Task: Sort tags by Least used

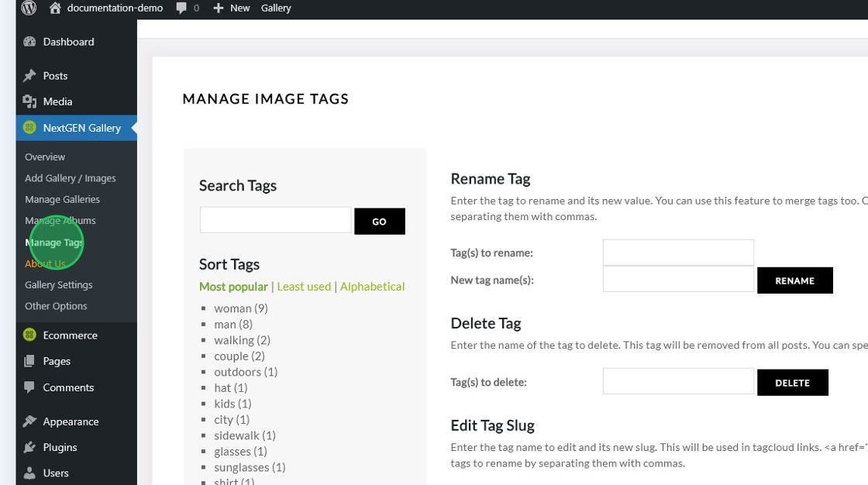Action: point(304,287)
